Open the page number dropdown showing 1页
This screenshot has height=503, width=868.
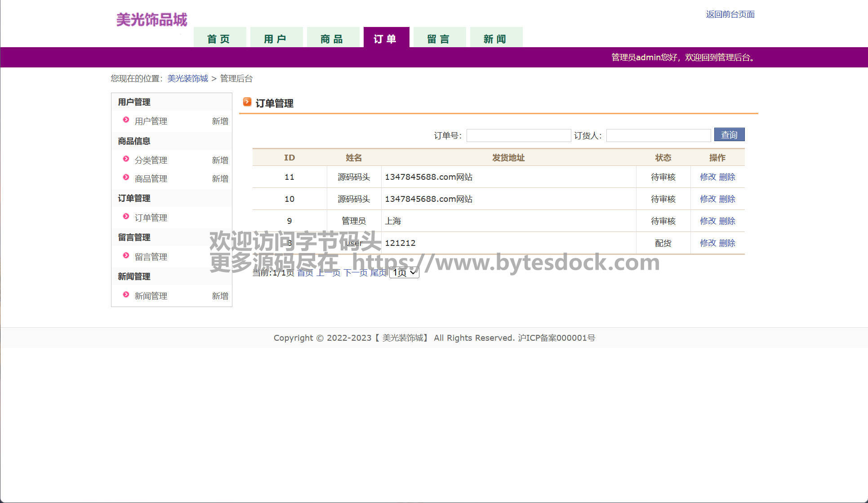coord(404,272)
